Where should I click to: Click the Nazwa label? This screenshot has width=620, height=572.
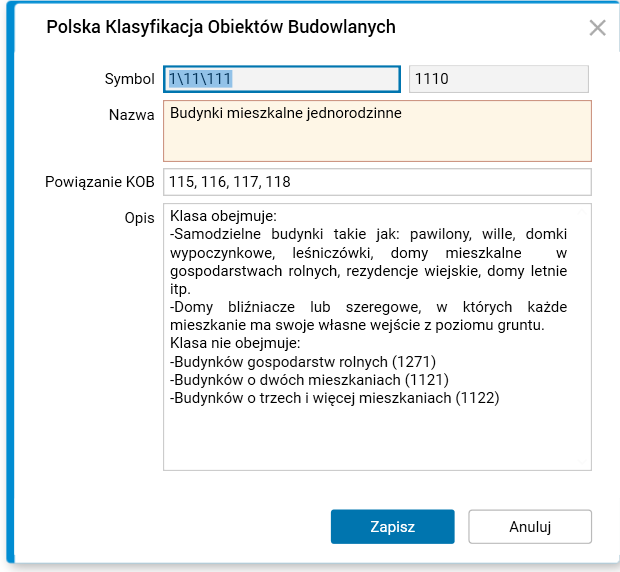click(132, 114)
